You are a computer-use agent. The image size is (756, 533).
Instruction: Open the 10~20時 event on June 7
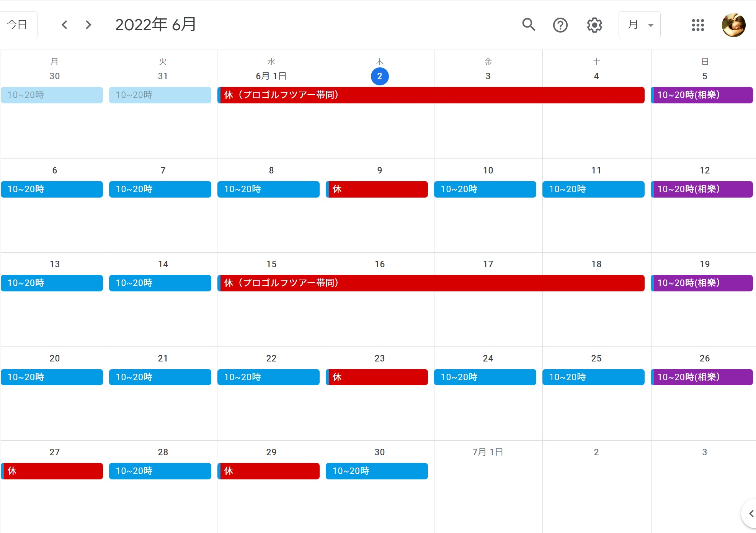[x=160, y=189]
